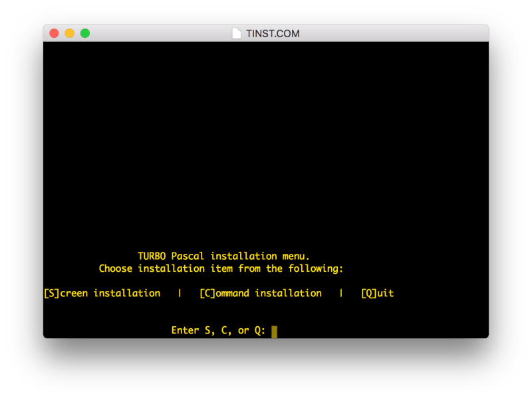Screen dimensions: 532x400
Task: Click the blinking cursor block after prompt
Action: pos(275,332)
